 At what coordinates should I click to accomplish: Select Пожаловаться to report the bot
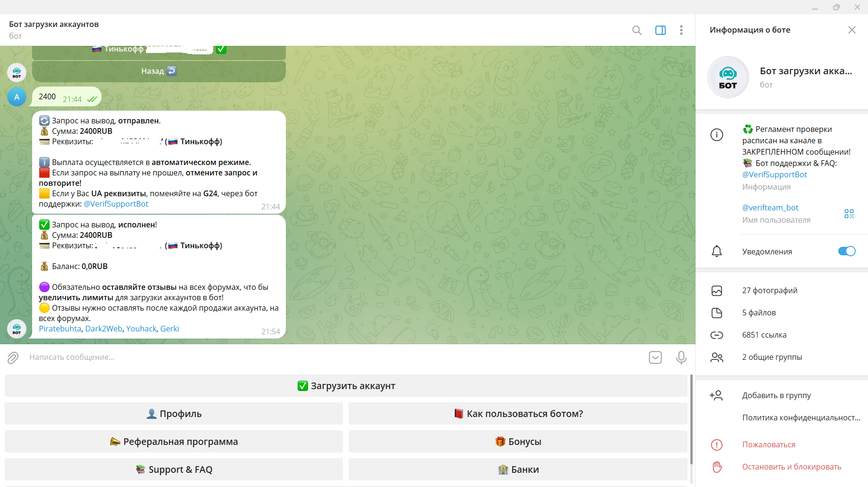[768, 444]
